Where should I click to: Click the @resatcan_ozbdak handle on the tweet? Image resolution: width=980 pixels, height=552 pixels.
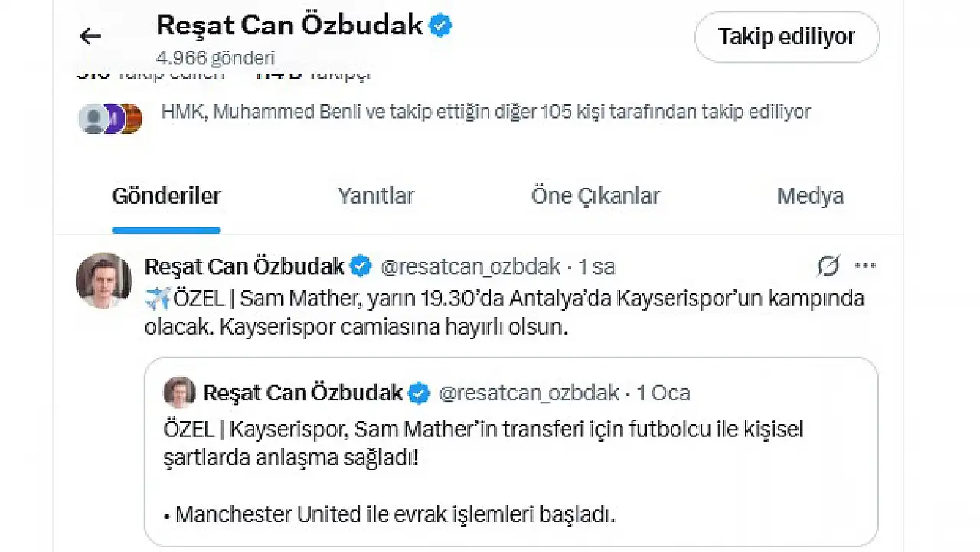[x=470, y=266]
